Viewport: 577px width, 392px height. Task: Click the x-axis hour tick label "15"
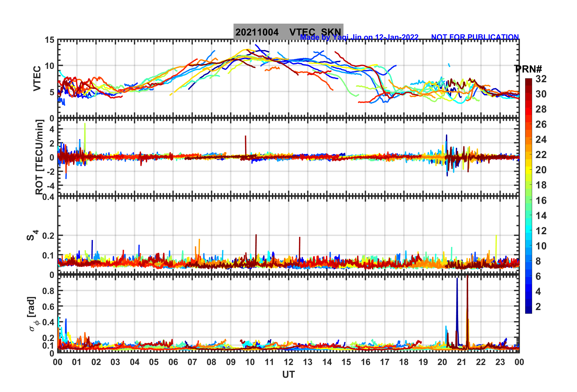[346, 362]
